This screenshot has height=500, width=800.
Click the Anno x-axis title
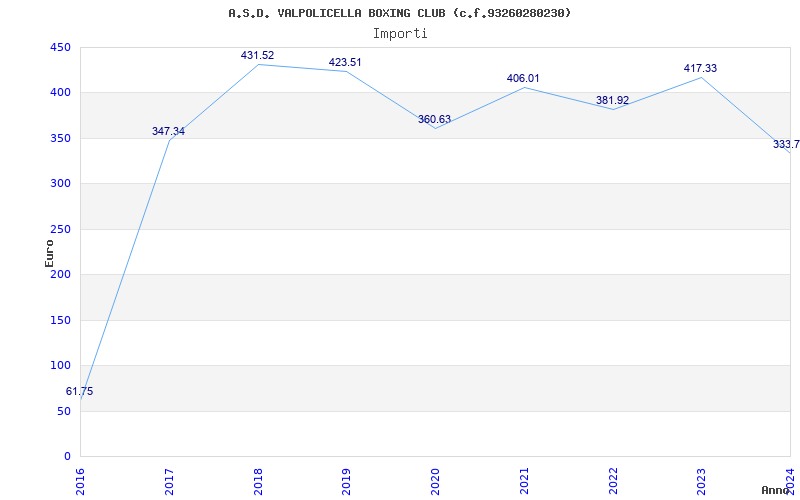(x=776, y=490)
